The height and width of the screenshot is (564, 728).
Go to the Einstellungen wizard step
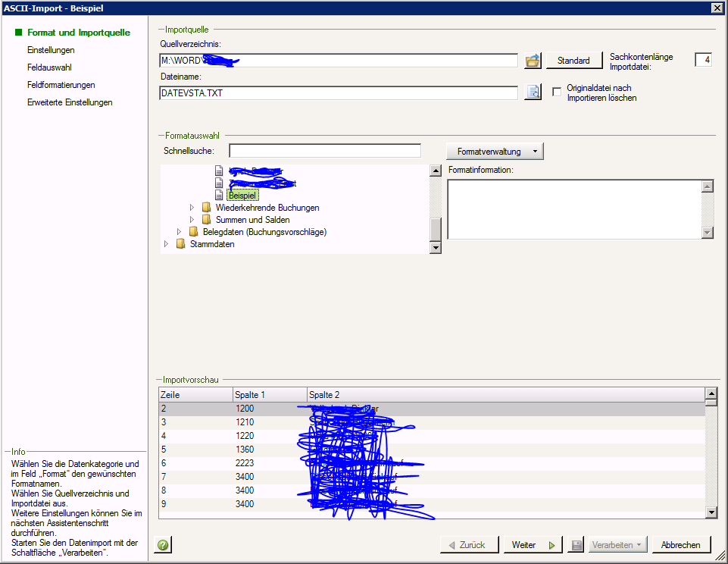click(x=51, y=50)
